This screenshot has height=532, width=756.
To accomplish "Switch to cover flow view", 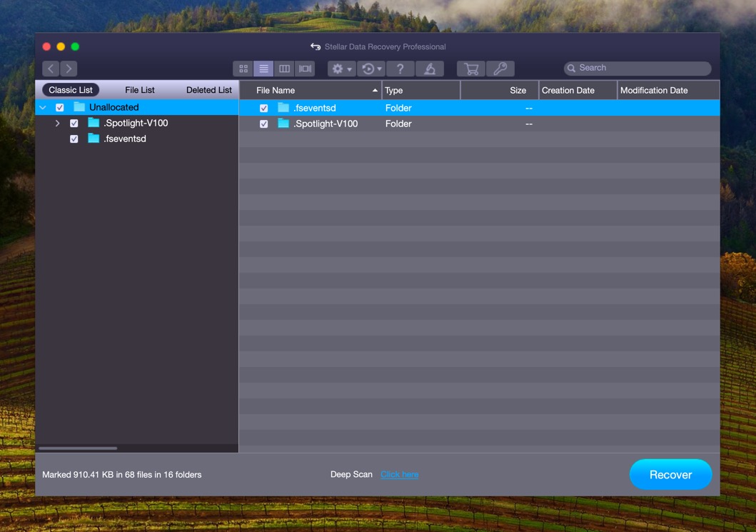I will coord(306,69).
